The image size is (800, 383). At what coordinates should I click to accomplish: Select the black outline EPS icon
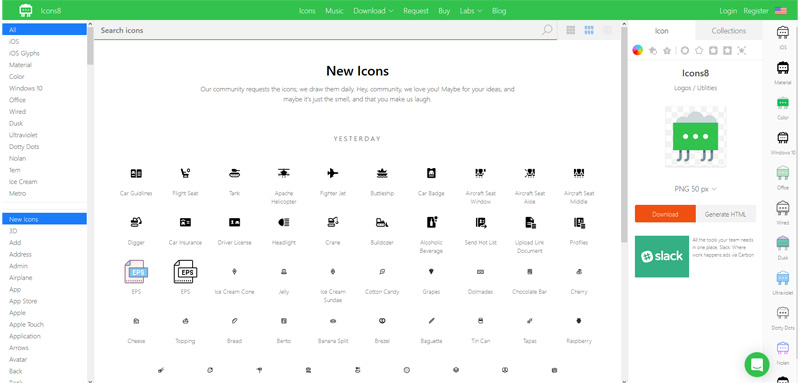pyautogui.click(x=185, y=272)
